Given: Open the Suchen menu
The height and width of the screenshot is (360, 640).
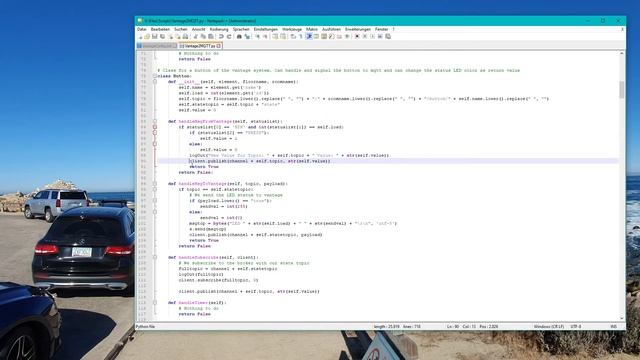Looking at the screenshot, I should [180, 29].
